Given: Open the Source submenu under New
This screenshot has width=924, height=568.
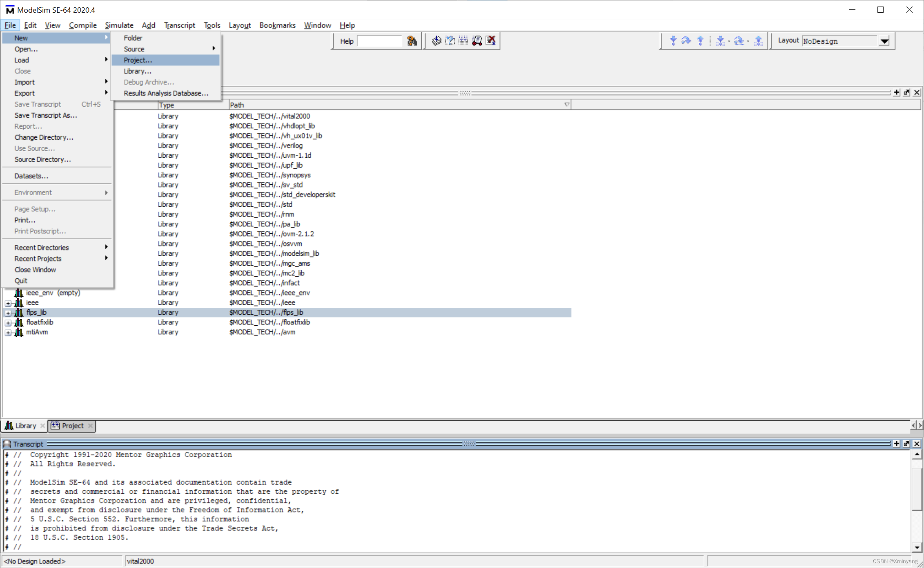Looking at the screenshot, I should coord(166,49).
